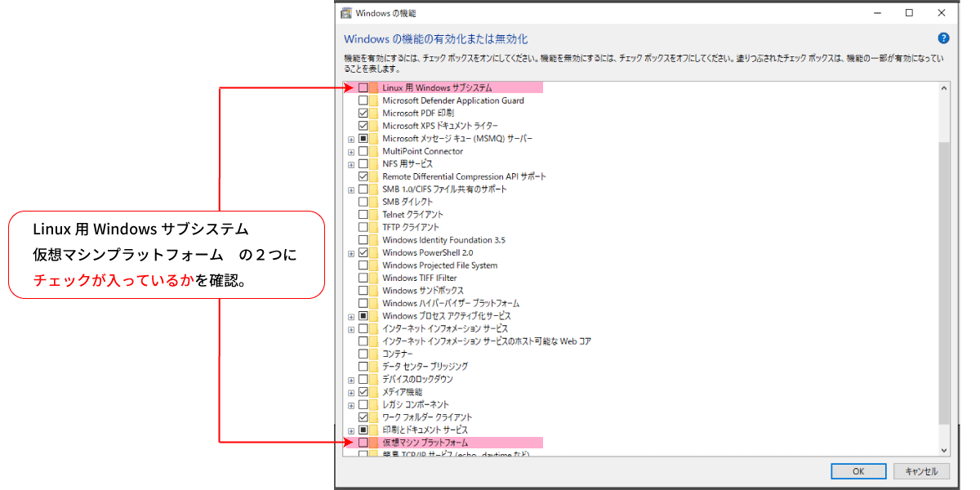Image resolution: width=980 pixels, height=490 pixels.
Task: Click folder icon beside Windows TIFF IFilter
Action: [374, 278]
